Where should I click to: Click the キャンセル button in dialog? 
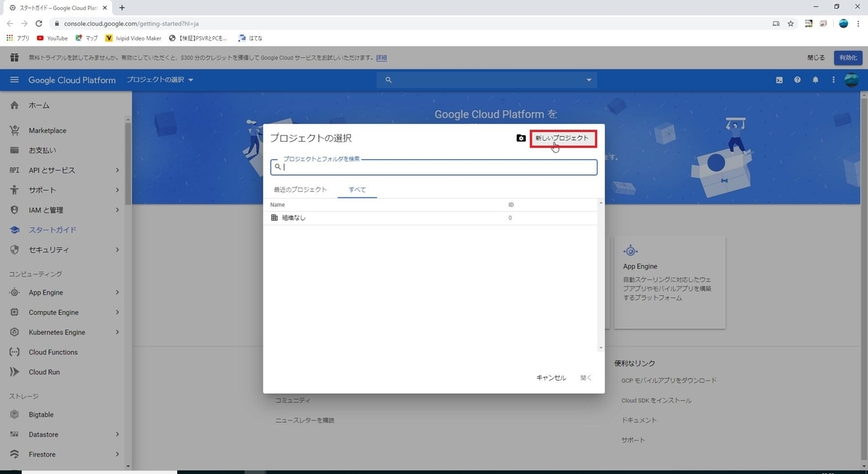[x=551, y=378]
